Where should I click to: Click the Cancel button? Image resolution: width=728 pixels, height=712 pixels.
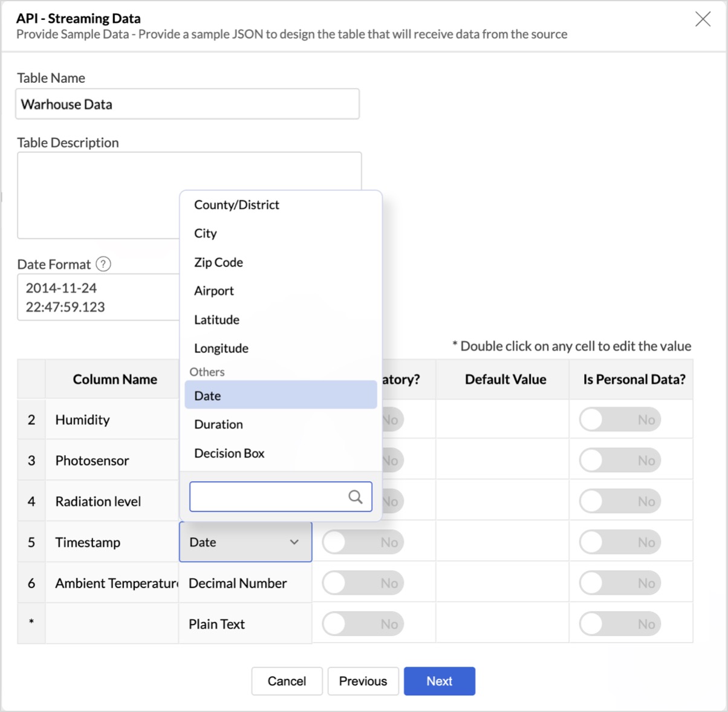[287, 681]
